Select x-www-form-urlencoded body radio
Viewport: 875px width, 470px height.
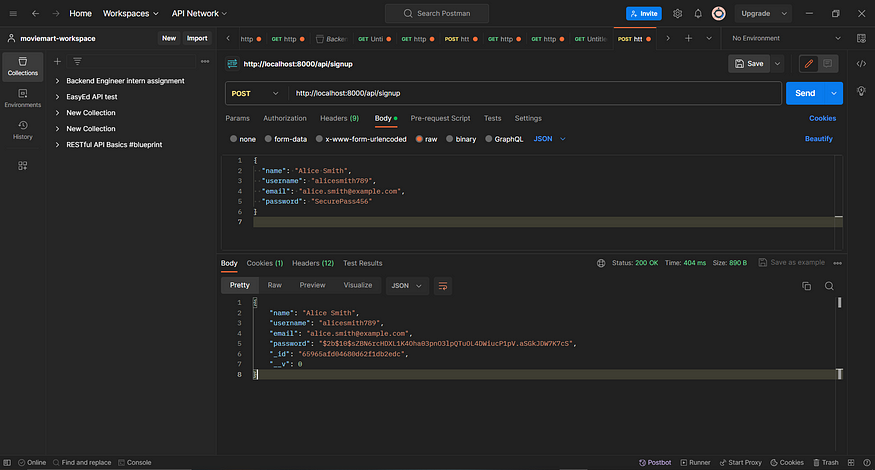(319, 139)
